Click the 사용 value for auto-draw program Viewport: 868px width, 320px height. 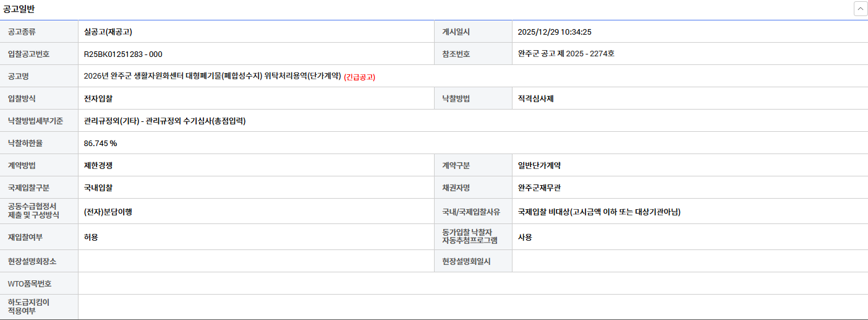coord(525,237)
